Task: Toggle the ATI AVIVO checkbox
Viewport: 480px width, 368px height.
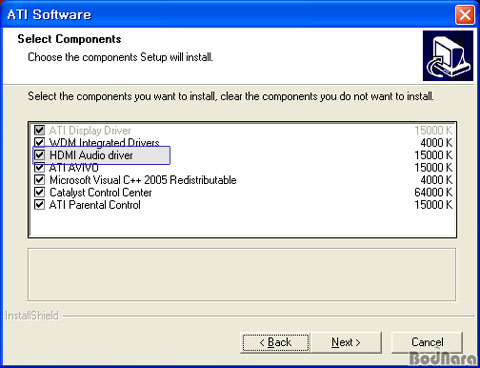Action: click(x=39, y=167)
